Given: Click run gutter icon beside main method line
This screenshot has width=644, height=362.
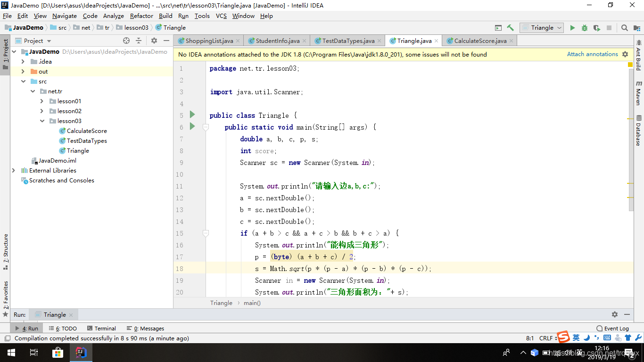Looking at the screenshot, I should (192, 126).
